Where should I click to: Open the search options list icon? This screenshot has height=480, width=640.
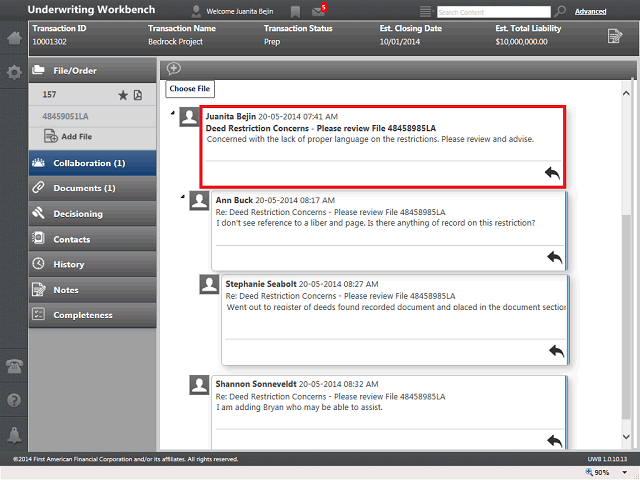click(426, 11)
